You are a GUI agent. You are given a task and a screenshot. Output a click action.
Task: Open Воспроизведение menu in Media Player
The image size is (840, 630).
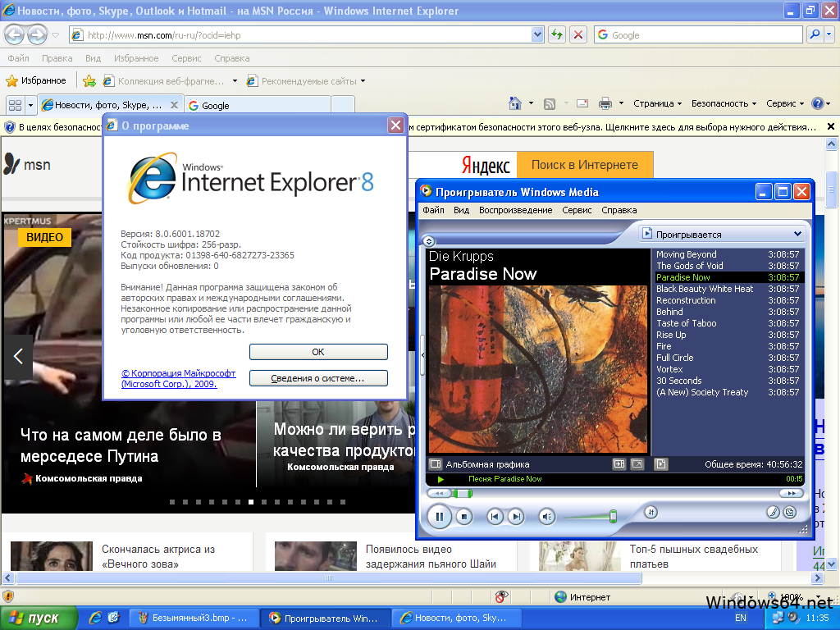(515, 210)
